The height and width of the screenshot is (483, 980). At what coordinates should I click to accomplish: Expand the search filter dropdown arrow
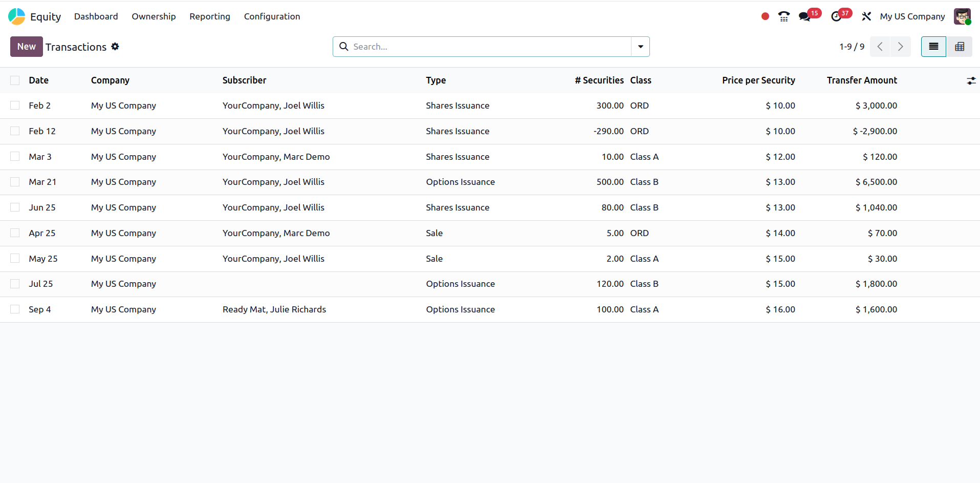point(640,47)
